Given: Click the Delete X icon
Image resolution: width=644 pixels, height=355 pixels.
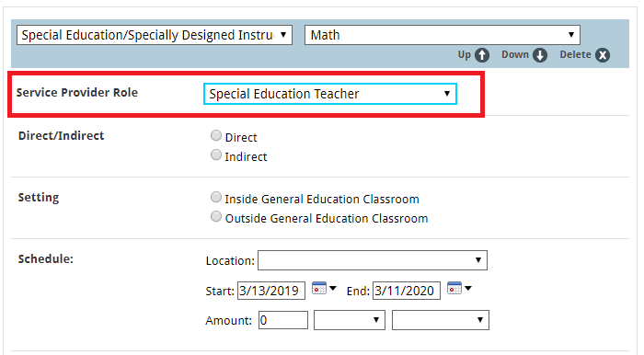Looking at the screenshot, I should (x=603, y=55).
